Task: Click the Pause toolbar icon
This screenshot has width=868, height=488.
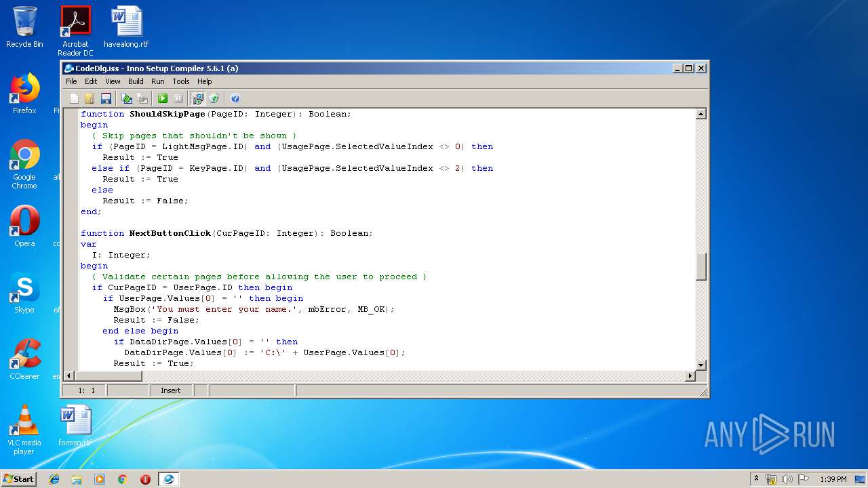Action: pyautogui.click(x=178, y=98)
